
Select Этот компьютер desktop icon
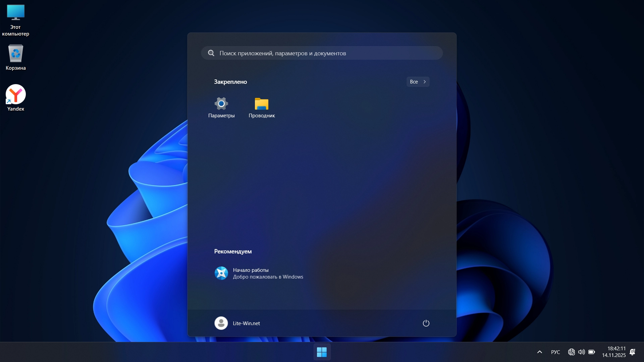tap(15, 20)
